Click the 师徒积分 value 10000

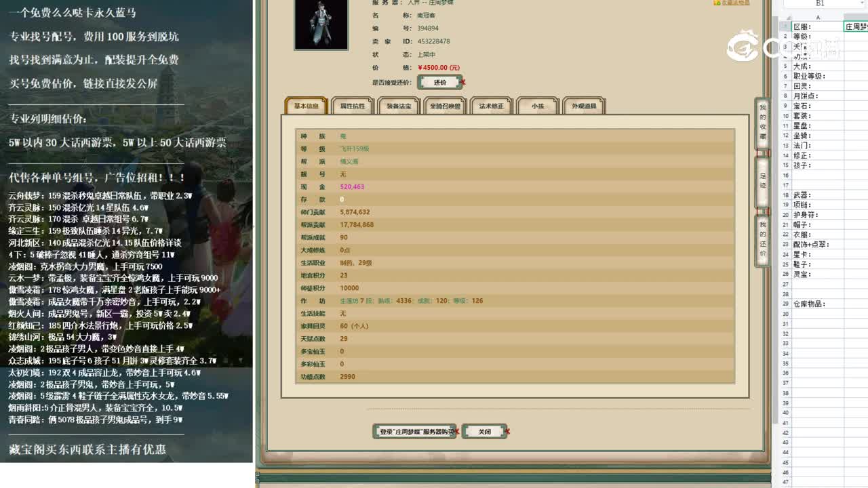[x=349, y=288]
